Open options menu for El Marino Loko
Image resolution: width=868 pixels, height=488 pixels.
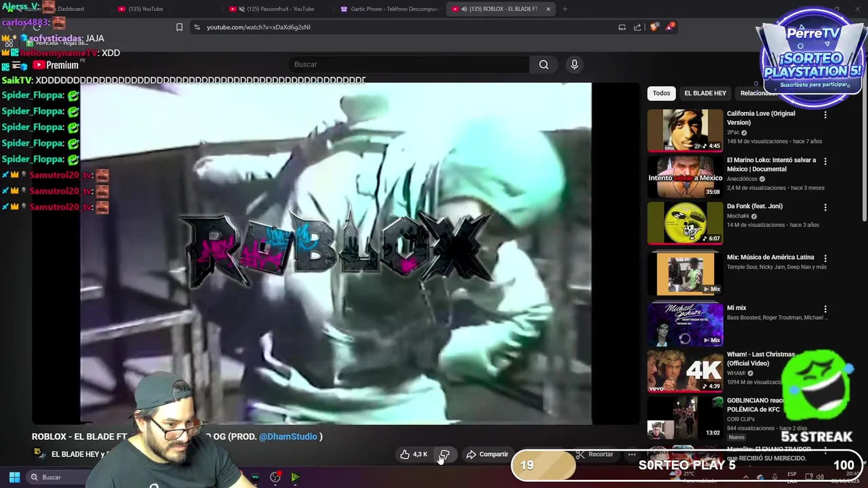pyautogui.click(x=825, y=161)
